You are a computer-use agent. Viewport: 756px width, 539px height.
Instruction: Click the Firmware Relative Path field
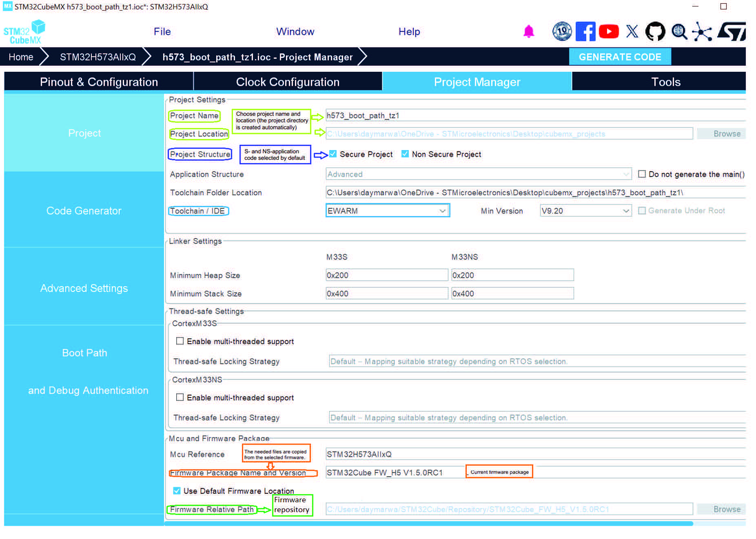(x=509, y=509)
